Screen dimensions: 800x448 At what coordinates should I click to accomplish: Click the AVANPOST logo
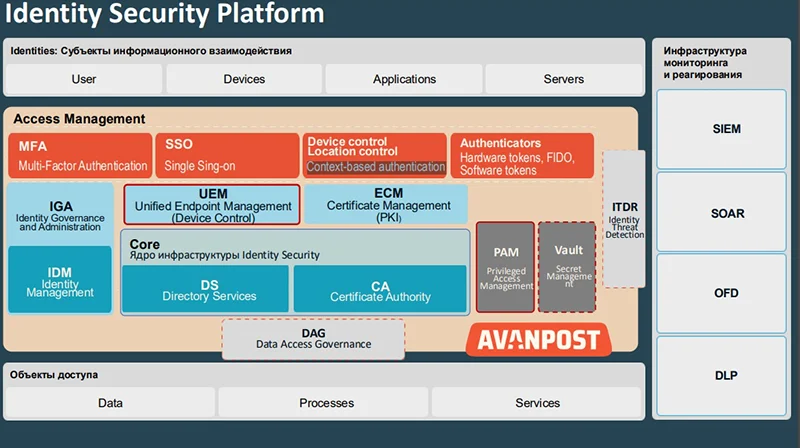540,339
